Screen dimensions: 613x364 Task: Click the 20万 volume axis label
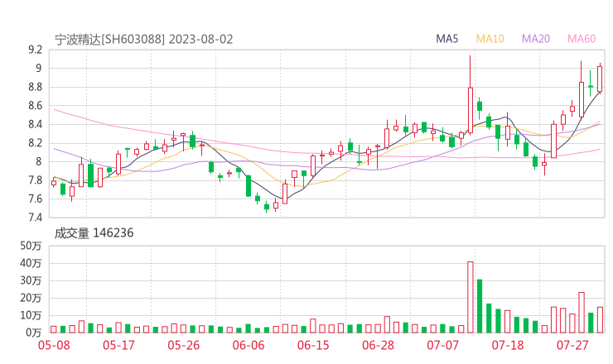click(31, 298)
